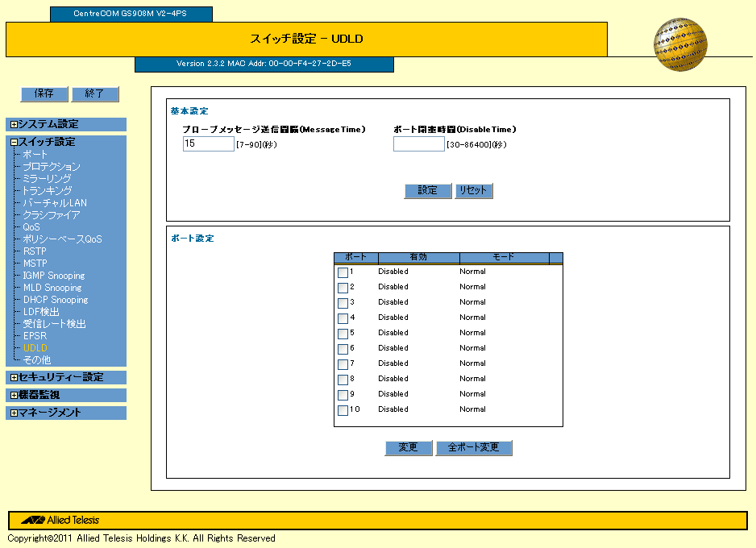Viewport: 756px width, 548px height.
Task: Tick the port 10 checkbox
Action: coord(343,410)
